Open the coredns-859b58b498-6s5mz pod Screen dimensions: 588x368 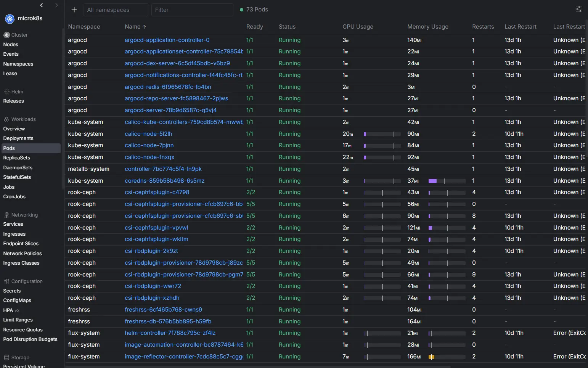coord(164,181)
